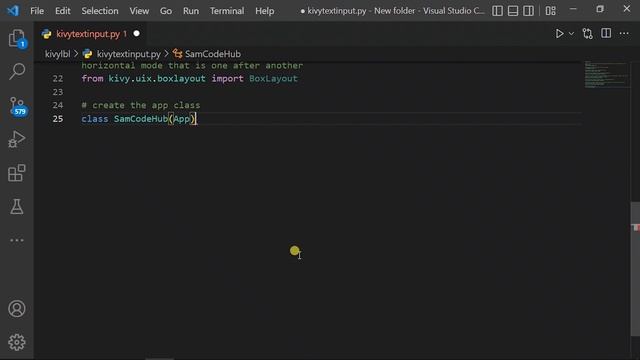The height and width of the screenshot is (360, 640).
Task: Click the vertical editor scrollbar
Action: click(635, 269)
